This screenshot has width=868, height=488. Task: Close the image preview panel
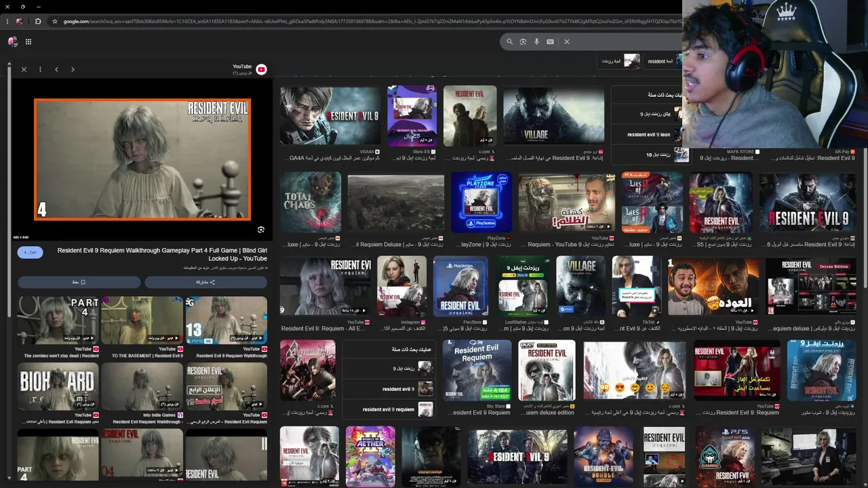coord(24,69)
